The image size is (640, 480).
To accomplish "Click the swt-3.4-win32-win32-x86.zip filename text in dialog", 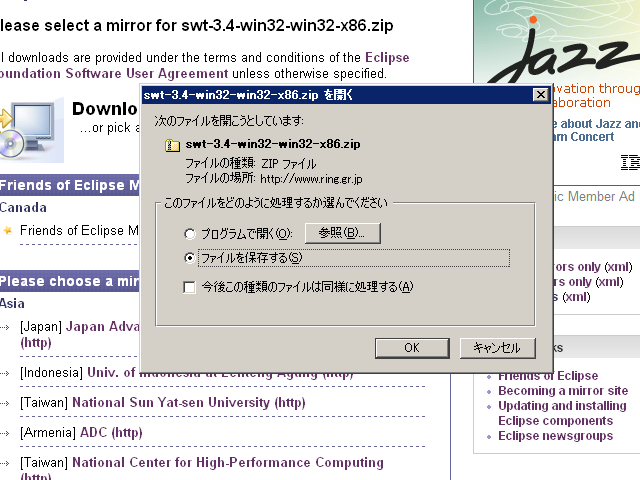I will [273, 144].
